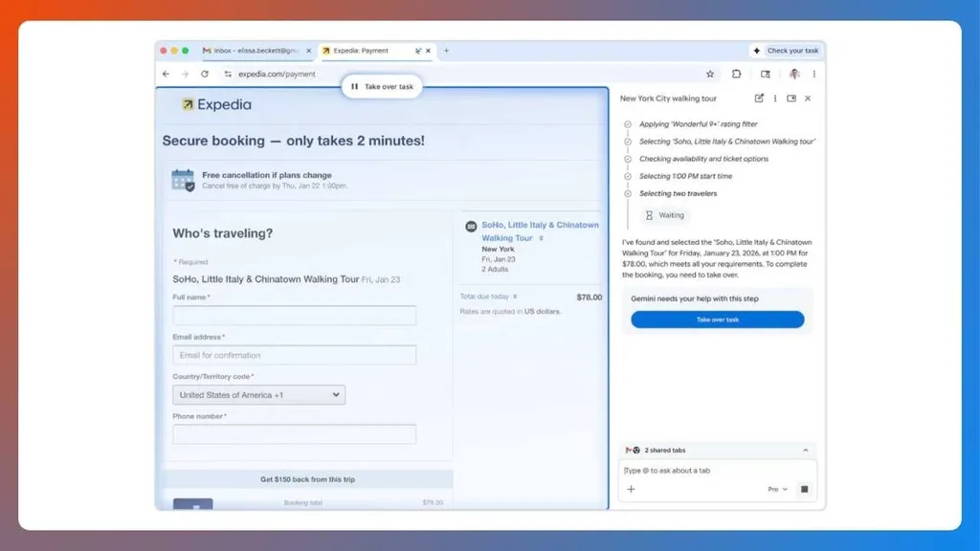Click the Expedia logo
This screenshot has height=551, width=980.
click(216, 104)
